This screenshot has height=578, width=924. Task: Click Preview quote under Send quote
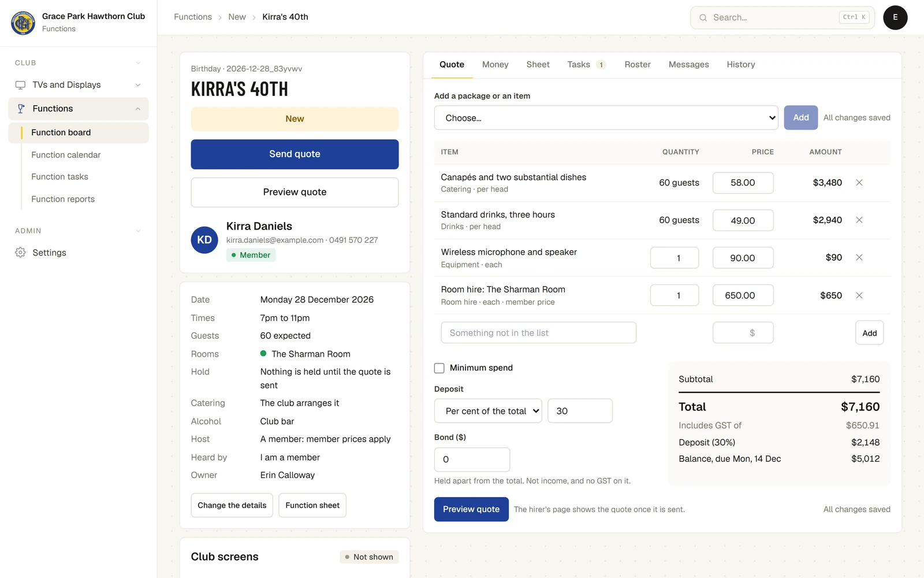point(295,192)
